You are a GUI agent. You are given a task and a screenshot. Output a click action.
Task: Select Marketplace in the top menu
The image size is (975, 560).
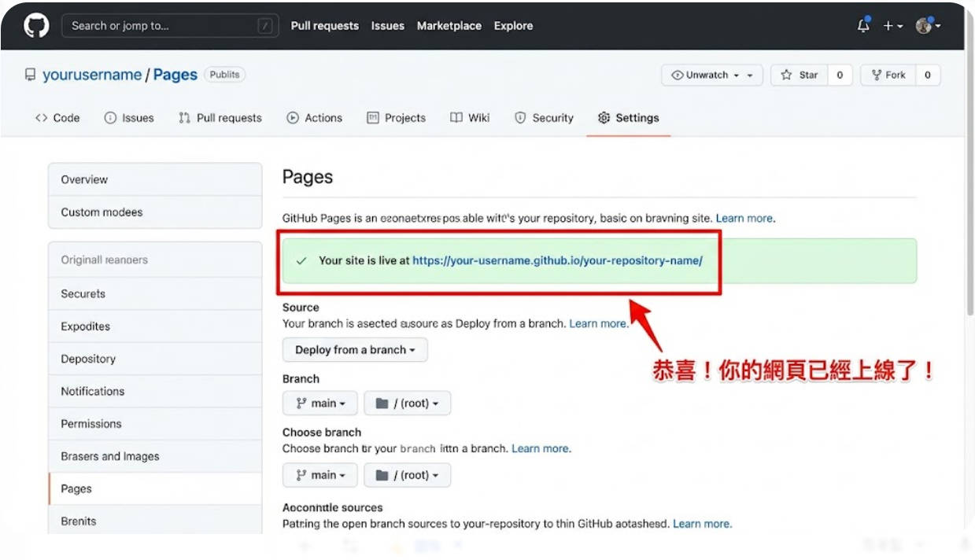click(x=449, y=25)
